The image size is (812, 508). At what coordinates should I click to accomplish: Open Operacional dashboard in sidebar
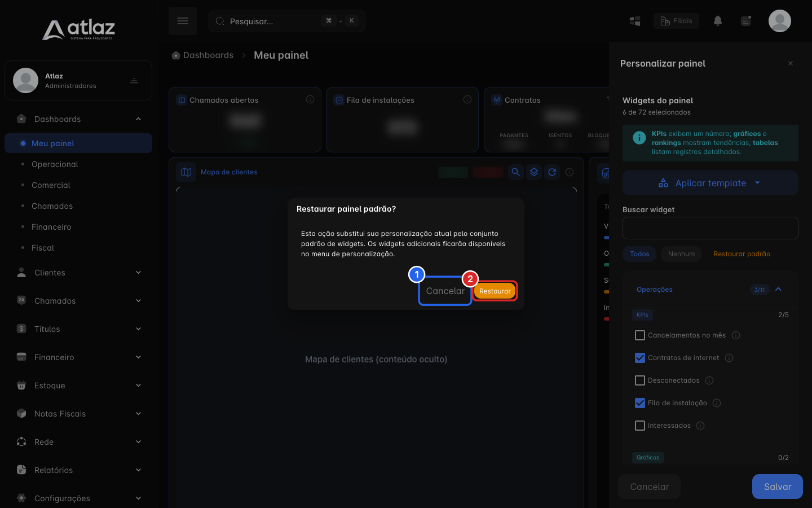(x=55, y=164)
